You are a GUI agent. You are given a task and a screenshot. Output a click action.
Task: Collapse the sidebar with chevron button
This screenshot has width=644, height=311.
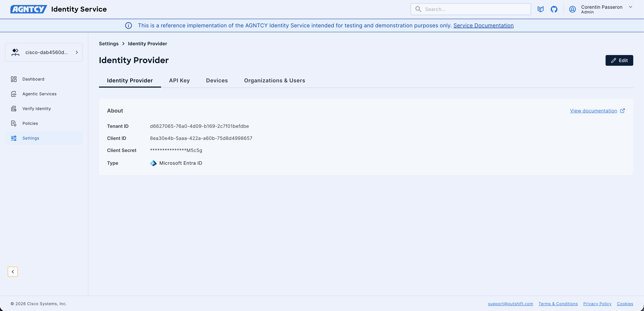pos(13,272)
